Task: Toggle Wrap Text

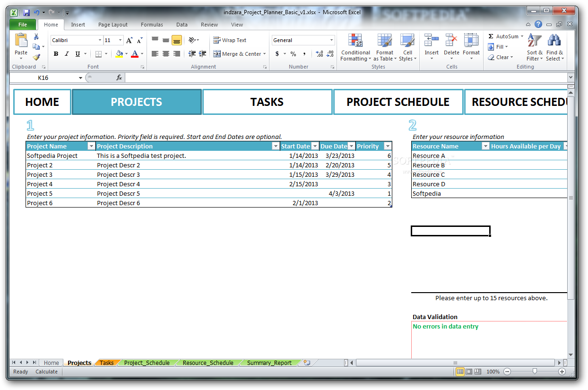Action: [230, 40]
